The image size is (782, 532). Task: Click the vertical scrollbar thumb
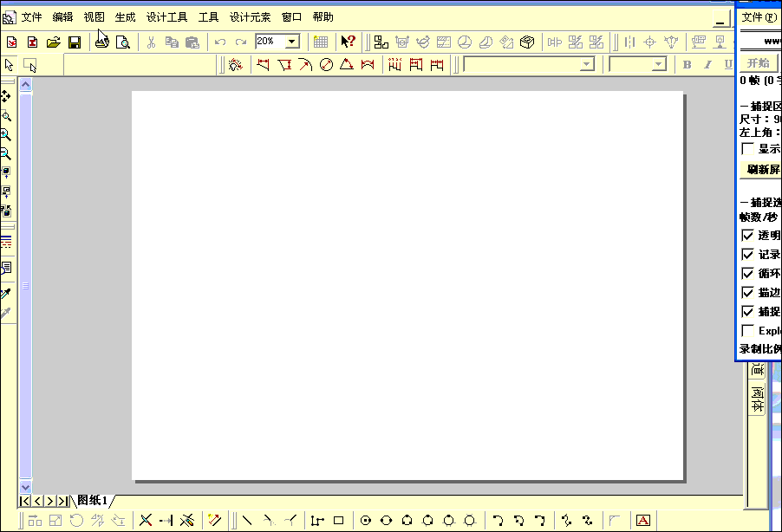coord(25,286)
